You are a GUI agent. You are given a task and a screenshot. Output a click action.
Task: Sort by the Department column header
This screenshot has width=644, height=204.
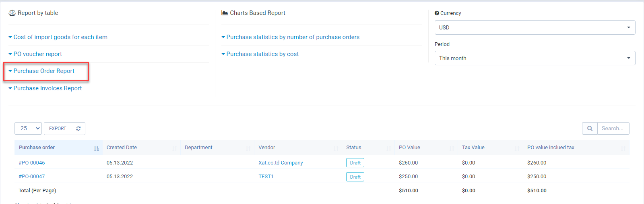point(198,148)
